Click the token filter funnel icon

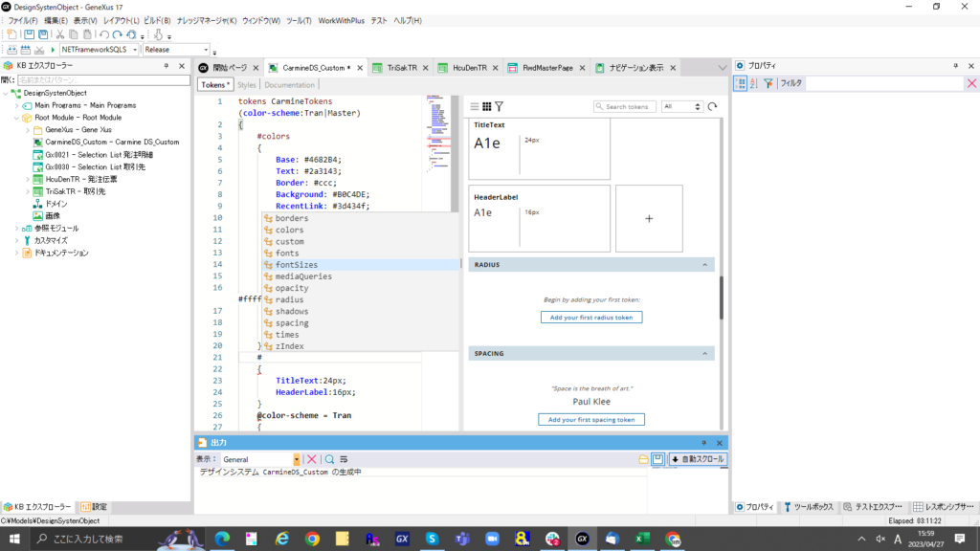[500, 107]
